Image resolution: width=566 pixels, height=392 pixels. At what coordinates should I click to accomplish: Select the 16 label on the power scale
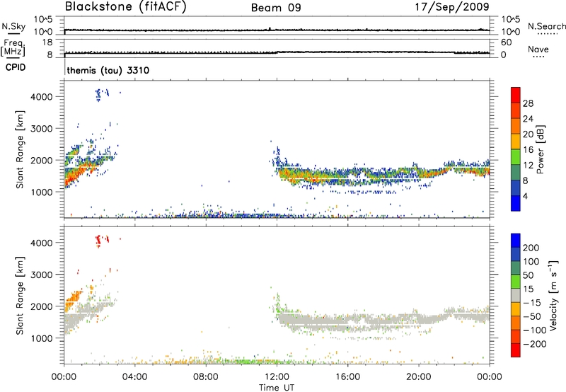tap(528, 150)
